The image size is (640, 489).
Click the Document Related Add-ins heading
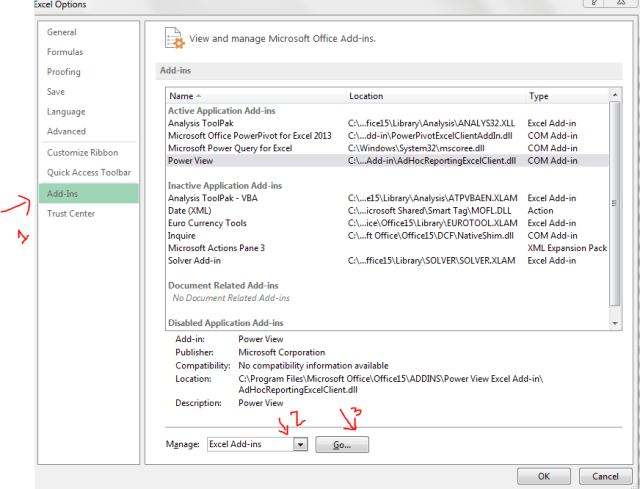(x=223, y=285)
